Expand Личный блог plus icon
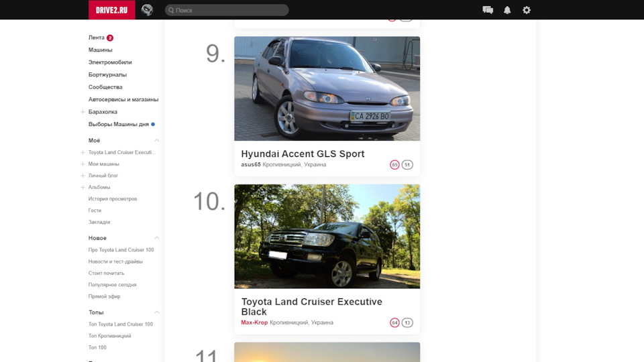 click(x=83, y=176)
